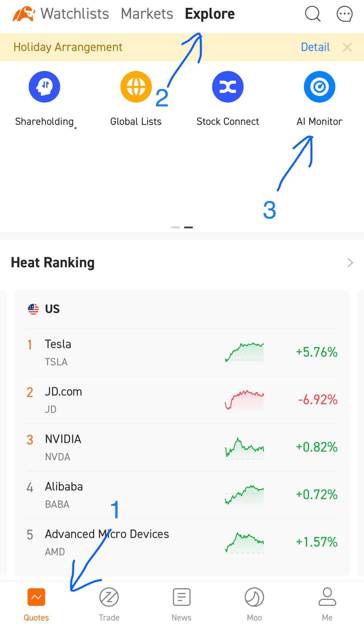Open the Stock Connect icon
This screenshot has width=364, height=624.
pyautogui.click(x=228, y=87)
